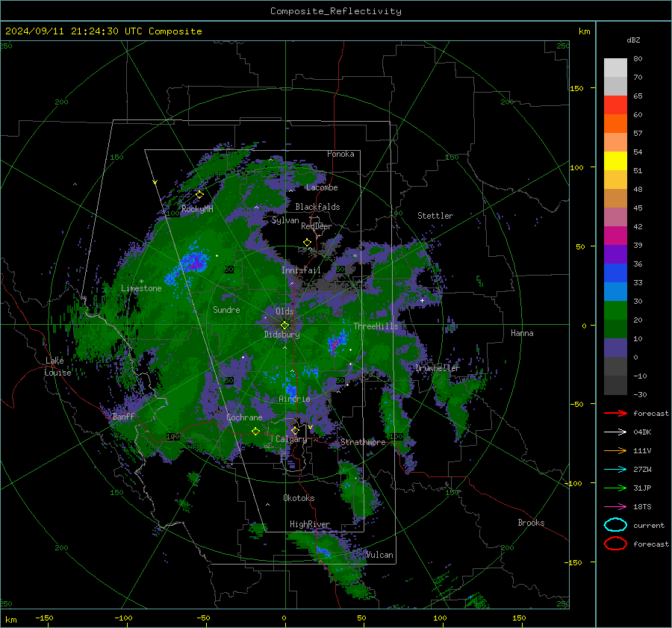
Task: Click the yellow diamond marker below Cochrane
Action: (x=256, y=432)
